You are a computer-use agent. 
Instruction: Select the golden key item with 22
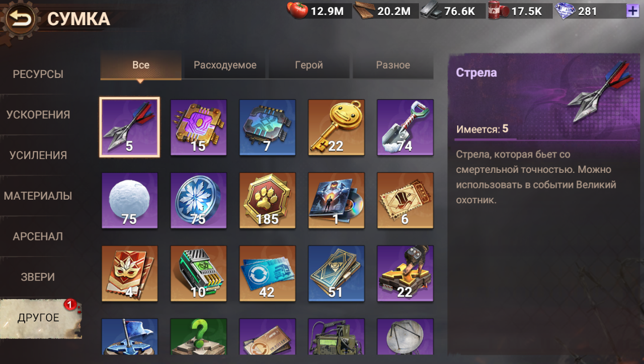[x=336, y=127]
